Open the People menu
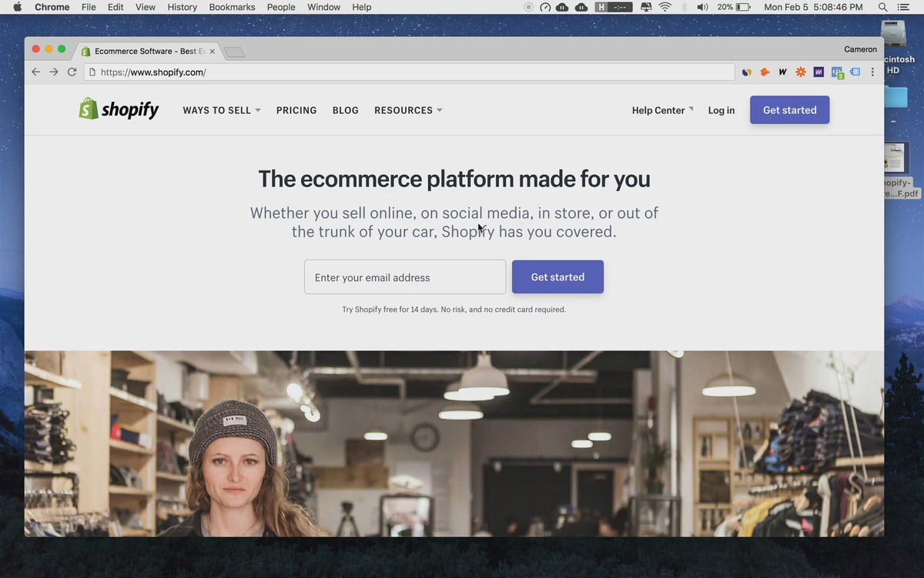Screen dimensions: 924x578 click(x=281, y=7)
